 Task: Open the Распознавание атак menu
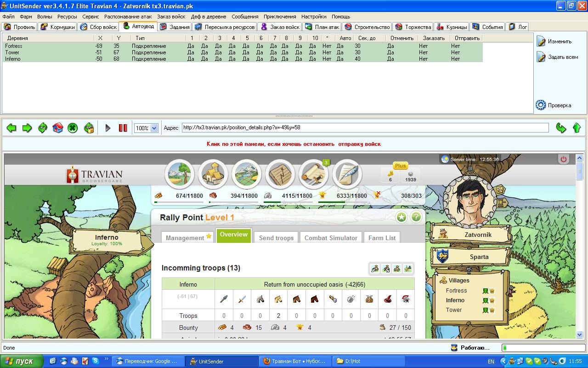coord(128,17)
